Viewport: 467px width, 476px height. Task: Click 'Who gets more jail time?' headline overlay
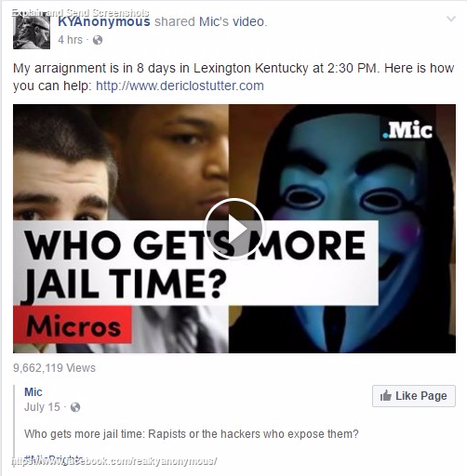195,263
